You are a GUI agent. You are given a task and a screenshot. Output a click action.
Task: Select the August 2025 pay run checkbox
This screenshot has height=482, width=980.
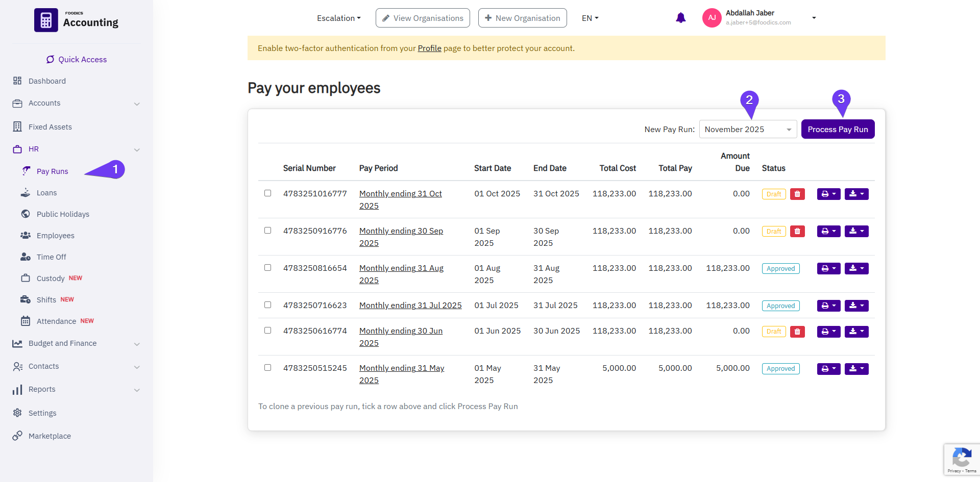click(267, 268)
